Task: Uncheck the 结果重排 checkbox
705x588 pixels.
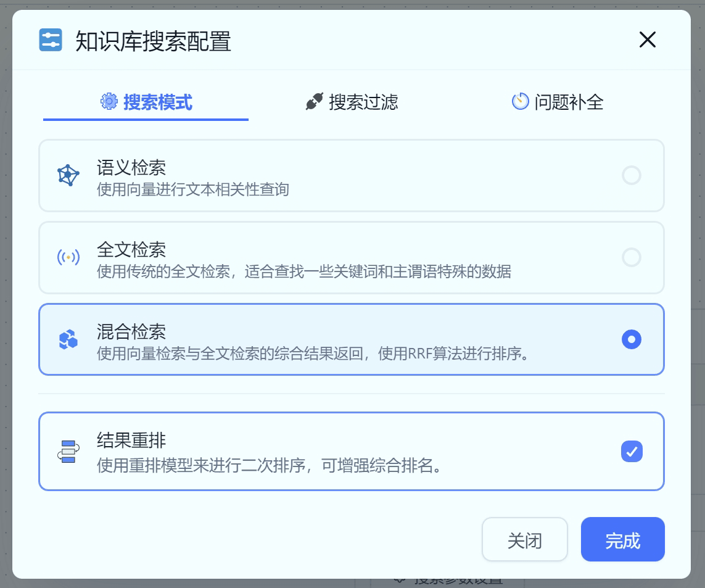Action: [x=631, y=452]
